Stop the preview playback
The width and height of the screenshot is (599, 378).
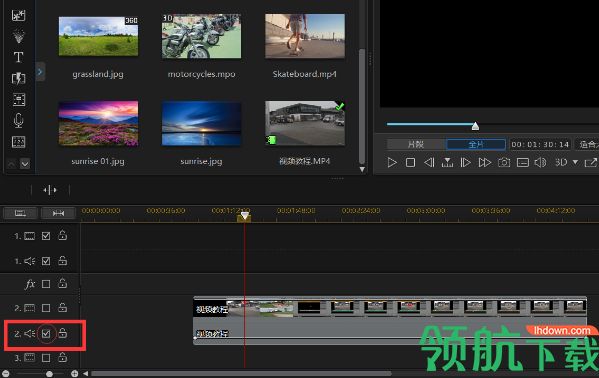pos(410,162)
